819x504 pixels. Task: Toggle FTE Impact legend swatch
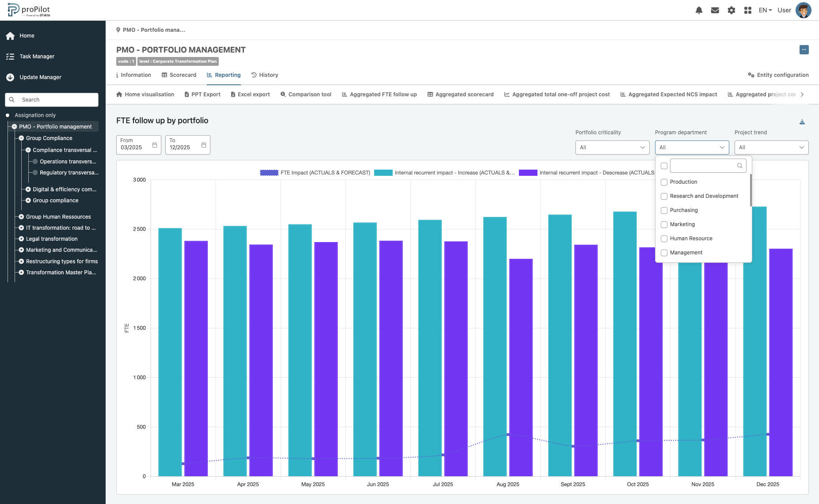click(269, 173)
